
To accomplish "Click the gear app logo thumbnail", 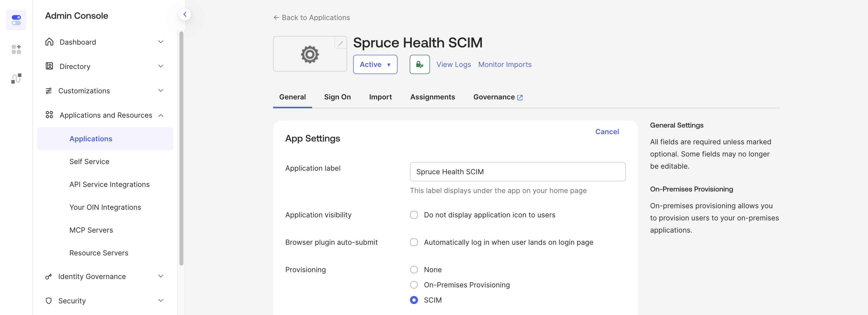I will tap(310, 54).
